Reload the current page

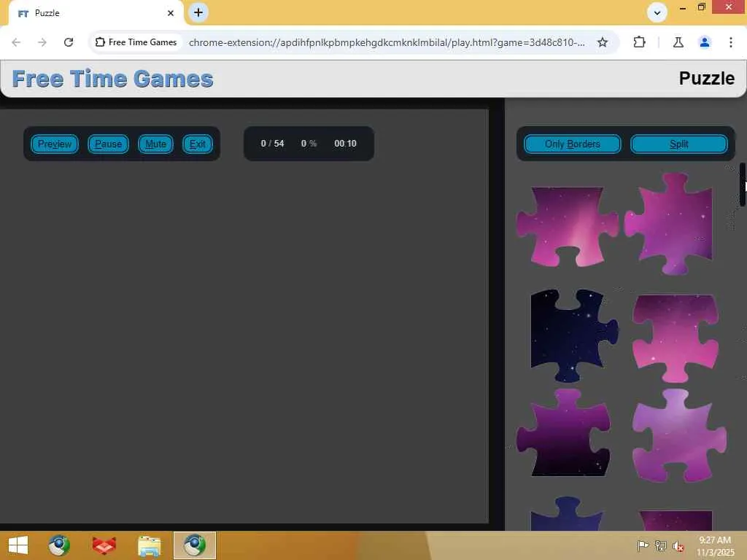[69, 42]
